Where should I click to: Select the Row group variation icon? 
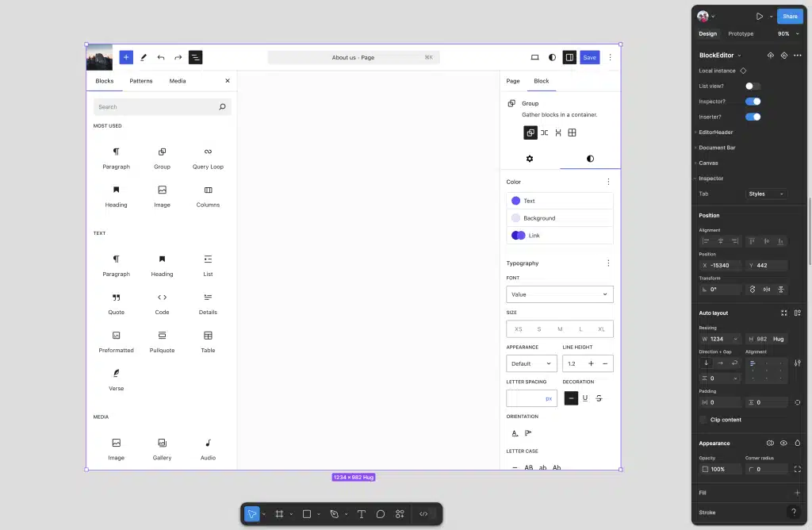click(544, 132)
